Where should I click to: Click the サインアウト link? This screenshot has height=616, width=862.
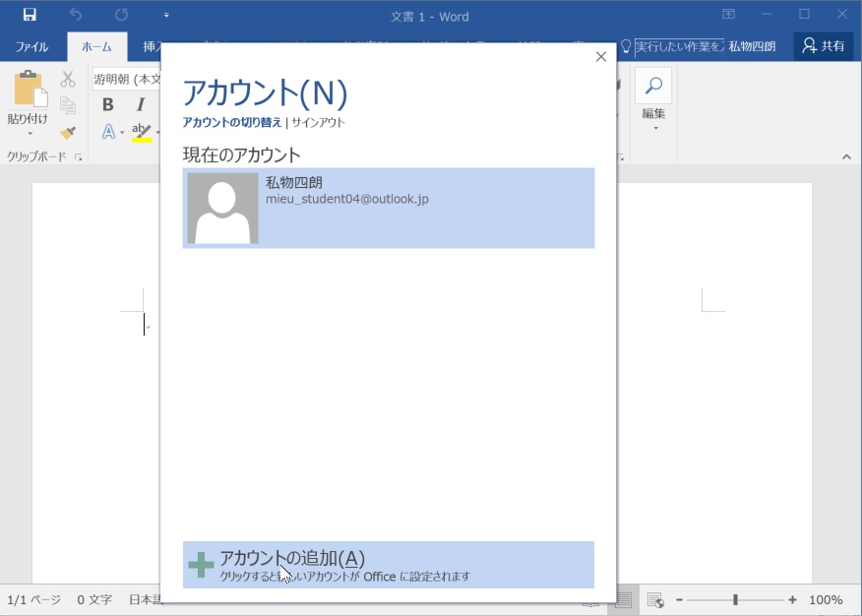click(x=318, y=122)
